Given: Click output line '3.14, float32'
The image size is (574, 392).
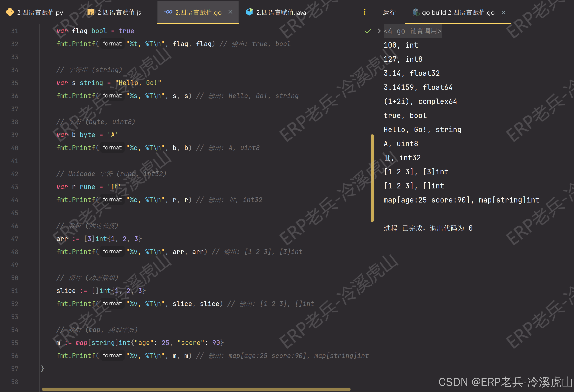Looking at the screenshot, I should coord(412,73).
